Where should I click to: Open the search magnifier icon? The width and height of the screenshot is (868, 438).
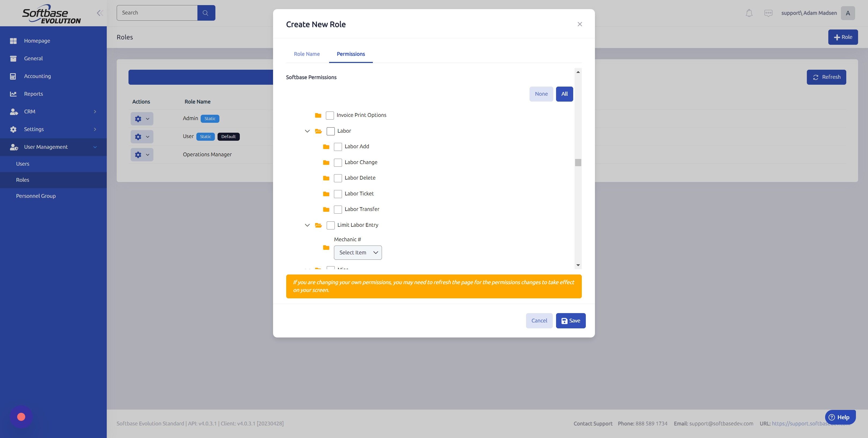(x=206, y=12)
